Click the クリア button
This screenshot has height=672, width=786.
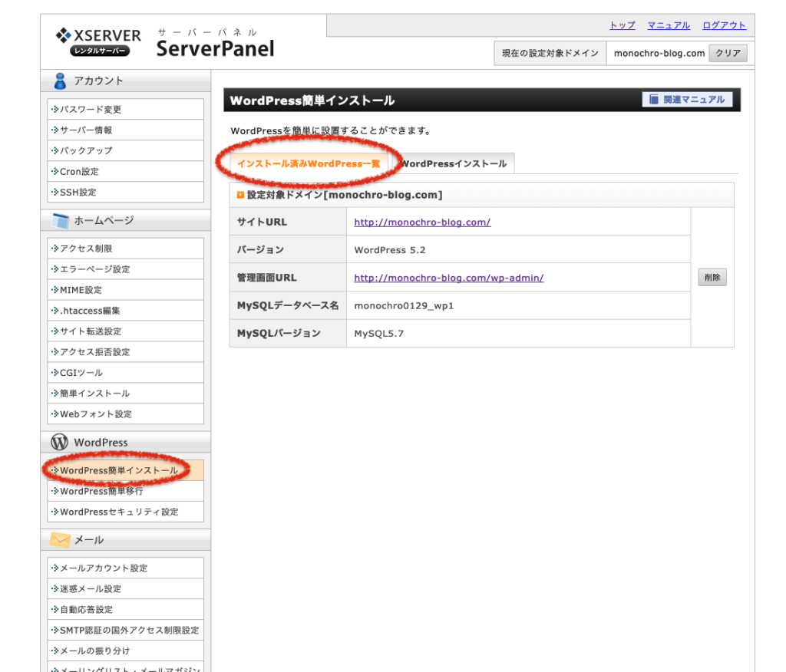[728, 53]
